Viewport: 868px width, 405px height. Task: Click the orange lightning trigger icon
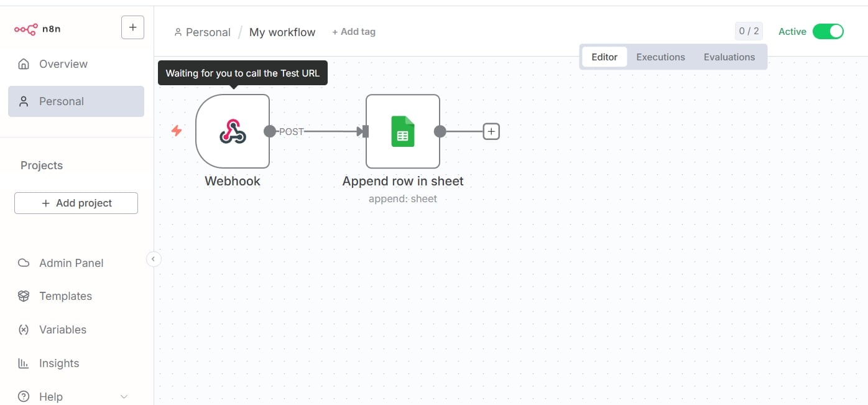[x=177, y=131]
